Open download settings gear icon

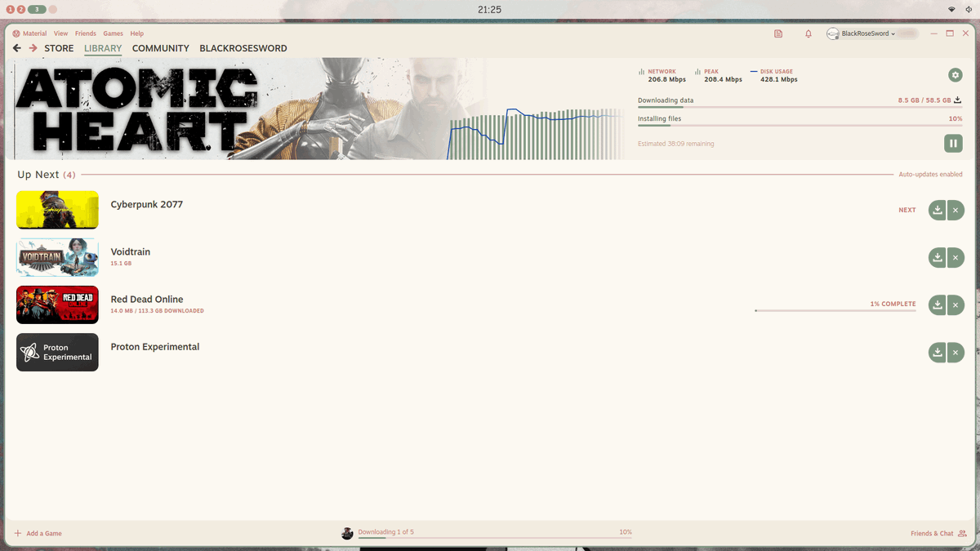point(955,75)
